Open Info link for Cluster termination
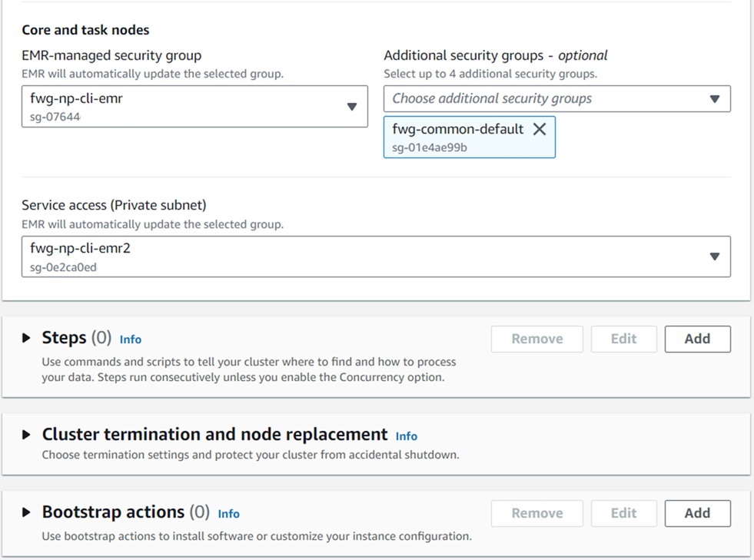Image resolution: width=754 pixels, height=560 pixels. click(406, 436)
